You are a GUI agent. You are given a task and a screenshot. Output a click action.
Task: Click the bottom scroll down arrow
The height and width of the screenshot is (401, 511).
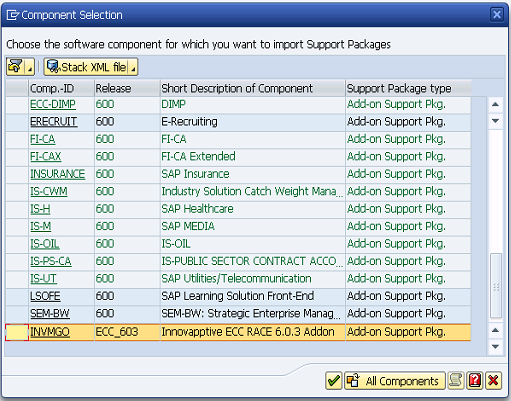pos(496,347)
